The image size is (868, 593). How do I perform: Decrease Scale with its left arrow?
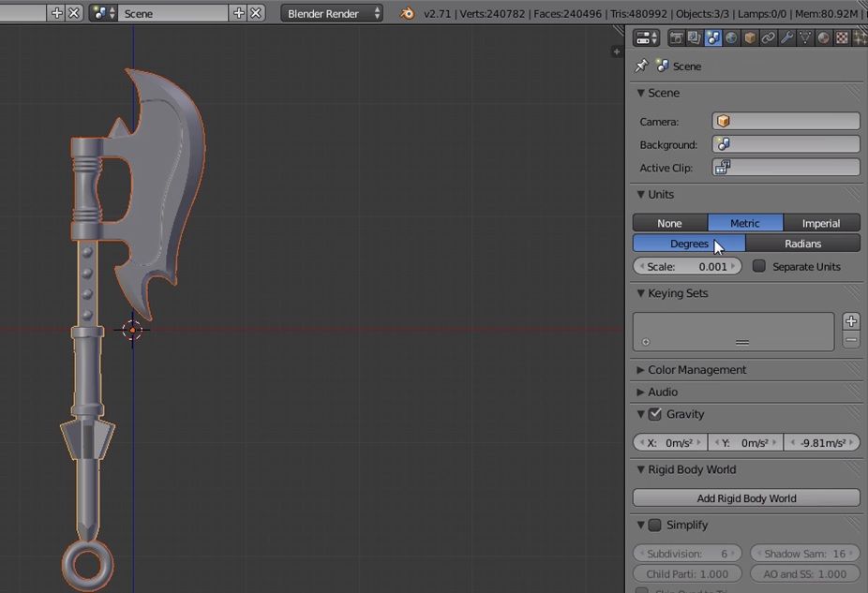(641, 266)
